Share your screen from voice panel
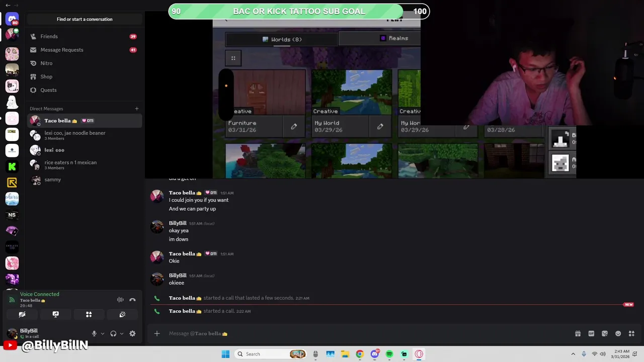This screenshot has height=362, width=644. (55, 314)
